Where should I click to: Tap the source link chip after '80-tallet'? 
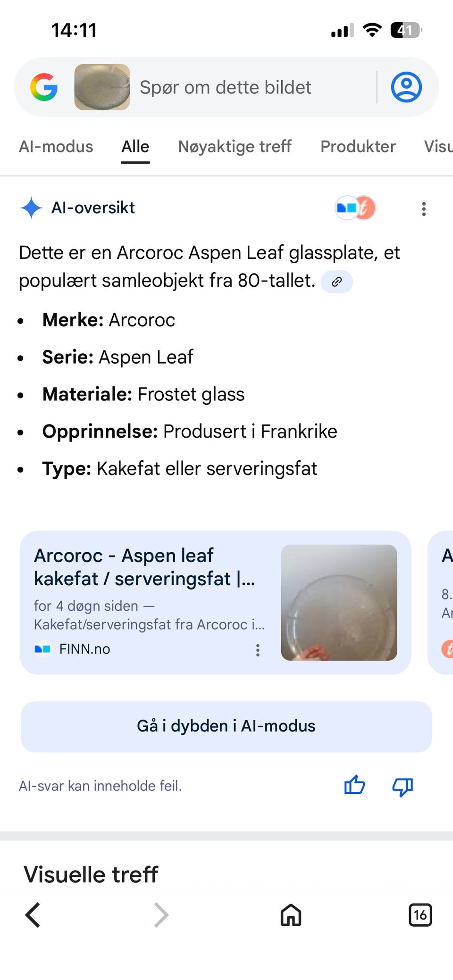(336, 282)
